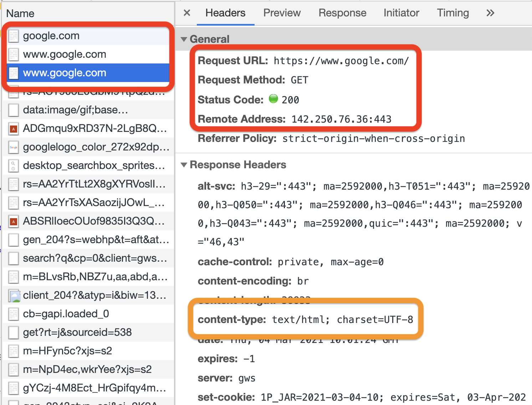Screen dimensions: 532x405
Task: Select the gen_204?s=webhp request
Action: tap(88, 240)
